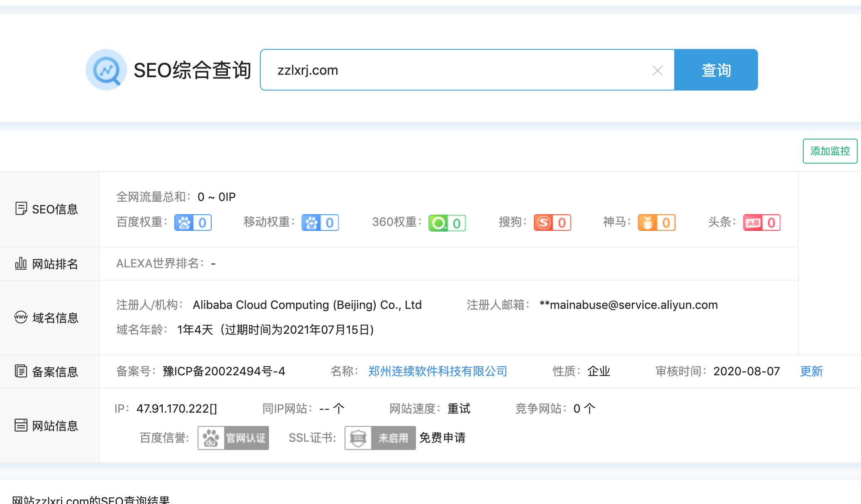Viewport: 861px width, 504px height.
Task: Click the 竞争网站 value 0 个
Action: [x=584, y=409]
